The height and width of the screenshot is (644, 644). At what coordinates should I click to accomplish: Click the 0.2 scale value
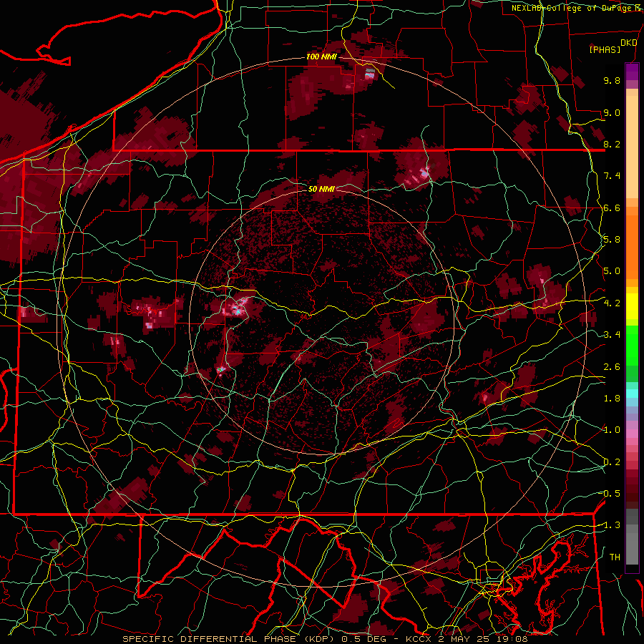point(612,462)
